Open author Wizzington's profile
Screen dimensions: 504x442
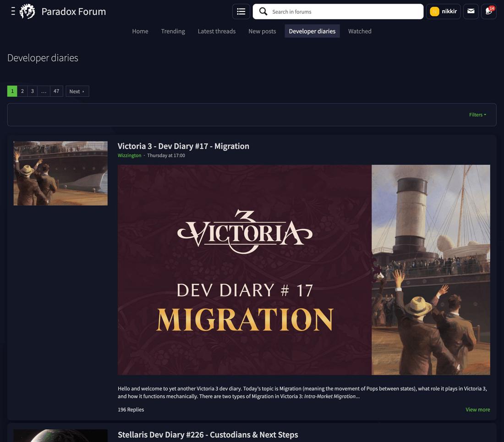129,155
